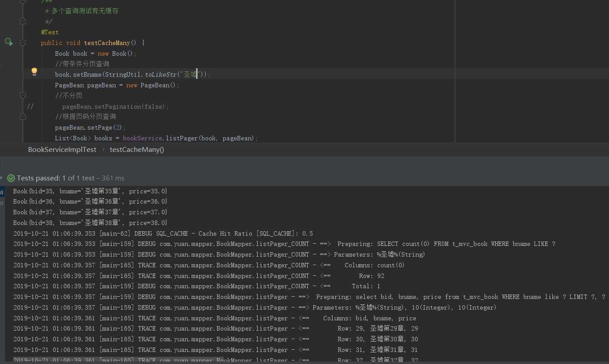The width and height of the screenshot is (609, 364).
Task: Click console output line Book{bid=35}
Action: (x=91, y=191)
